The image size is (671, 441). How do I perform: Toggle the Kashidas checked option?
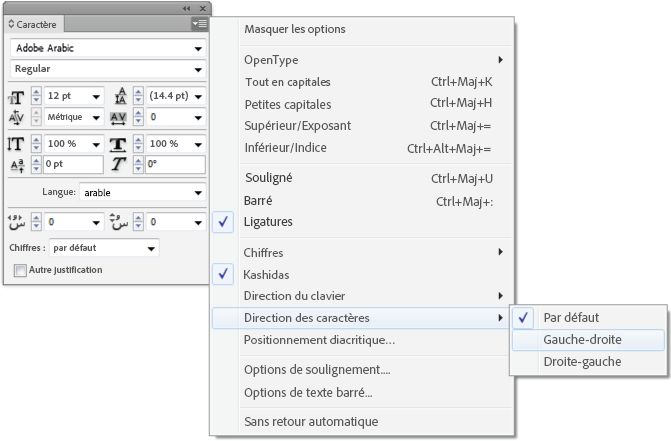(x=223, y=274)
